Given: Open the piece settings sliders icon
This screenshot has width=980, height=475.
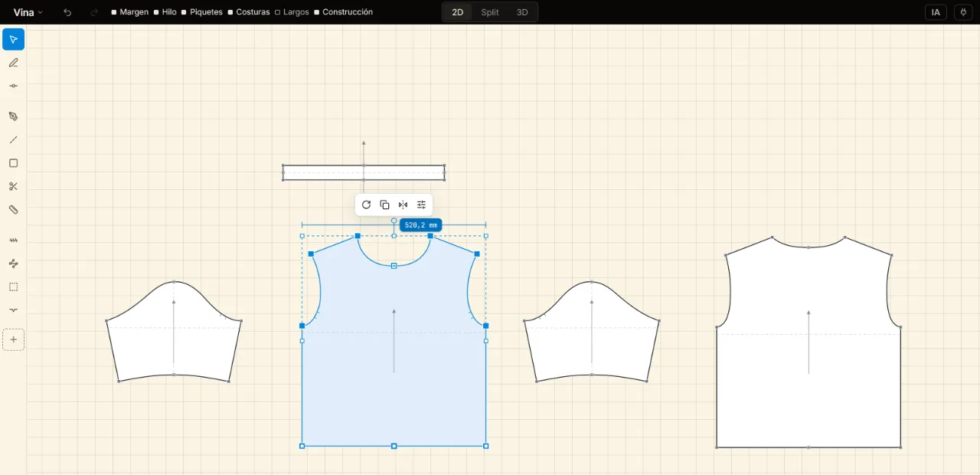Looking at the screenshot, I should point(421,205).
